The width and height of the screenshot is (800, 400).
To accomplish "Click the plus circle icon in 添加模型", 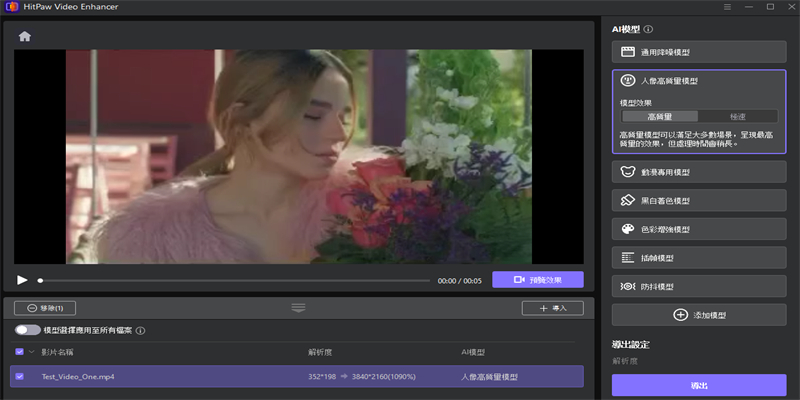I will pyautogui.click(x=681, y=315).
